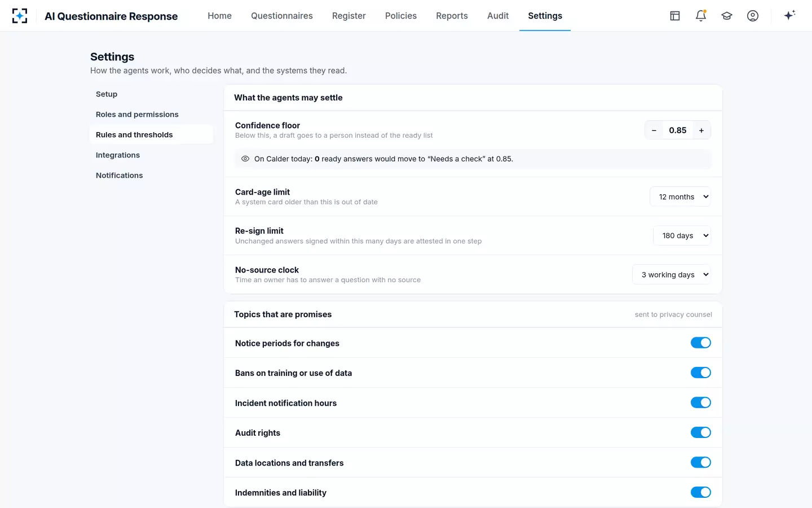Open the Card-age limit dropdown
The height and width of the screenshot is (508, 812).
pos(681,197)
